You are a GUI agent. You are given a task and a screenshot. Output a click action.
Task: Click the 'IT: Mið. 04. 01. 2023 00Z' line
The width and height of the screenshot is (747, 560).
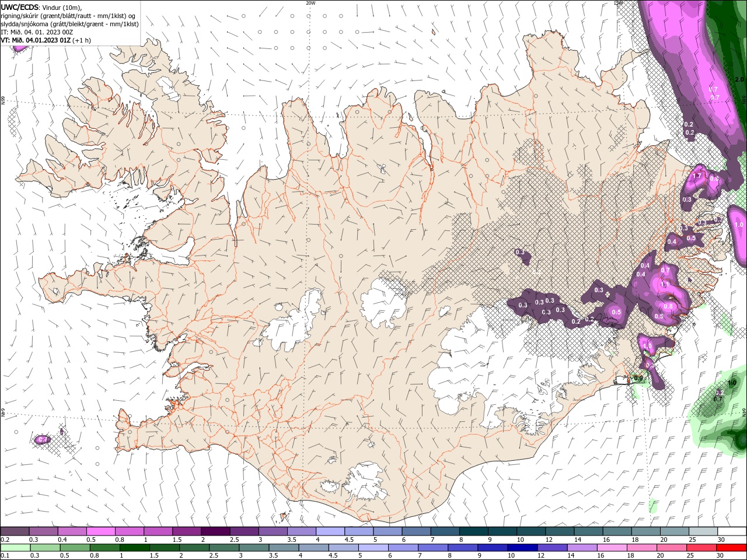coord(37,32)
